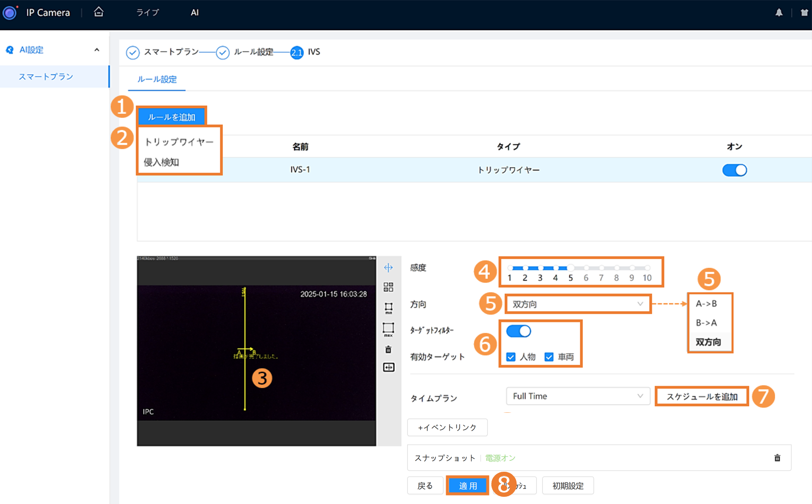
Task: Click the four-square exclusion area grid icon
Action: 388,287
